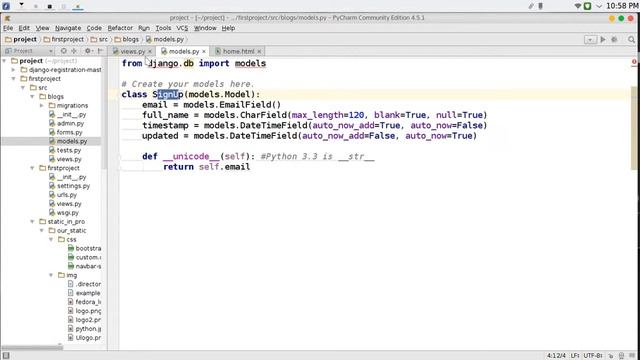640x360 pixels.
Task: Click the lock read-only status icon
Action: [x=611, y=356]
